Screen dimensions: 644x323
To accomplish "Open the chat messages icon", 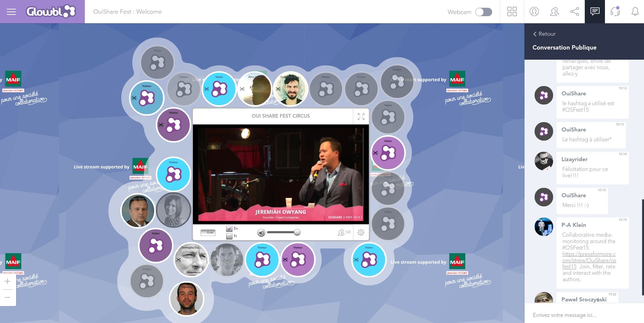I will [595, 12].
